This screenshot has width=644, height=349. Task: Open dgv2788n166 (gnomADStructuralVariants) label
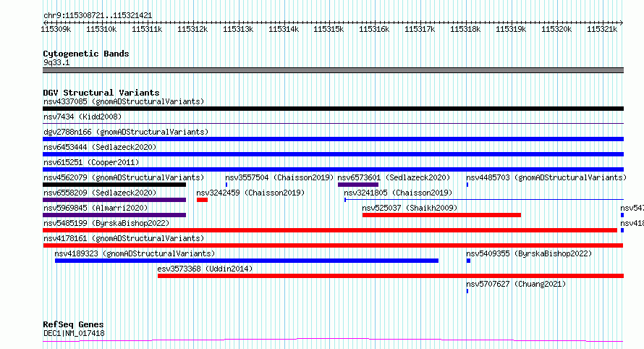[126, 132]
